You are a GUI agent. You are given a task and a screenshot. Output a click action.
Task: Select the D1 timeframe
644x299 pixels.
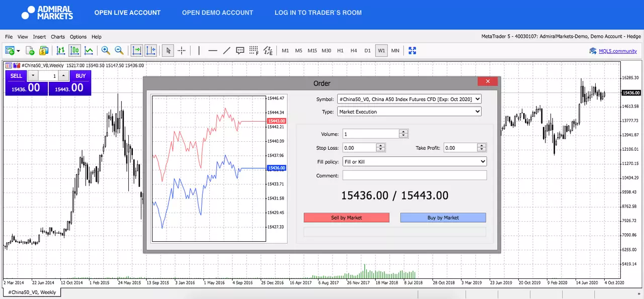(367, 51)
